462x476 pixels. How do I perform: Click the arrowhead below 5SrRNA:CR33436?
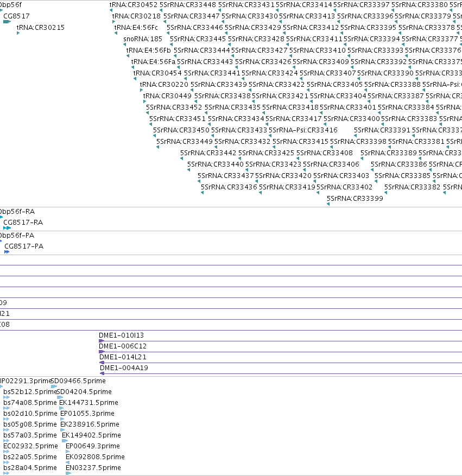pos(202,193)
